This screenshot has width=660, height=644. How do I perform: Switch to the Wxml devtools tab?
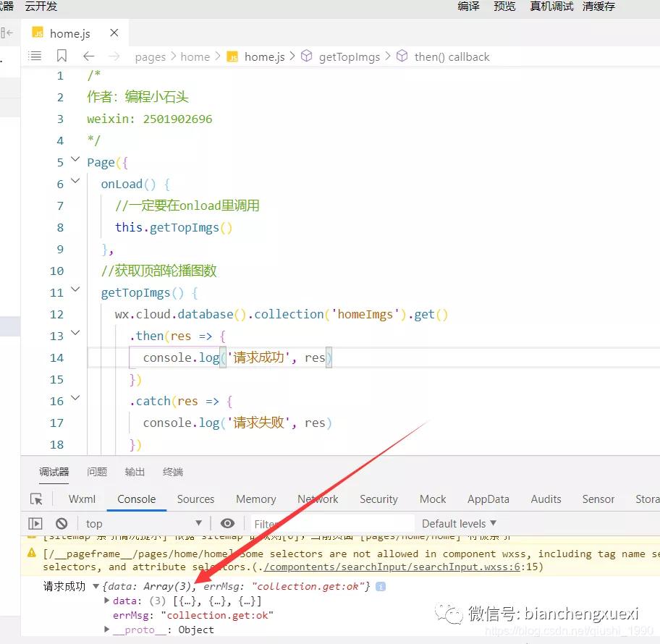[82, 499]
